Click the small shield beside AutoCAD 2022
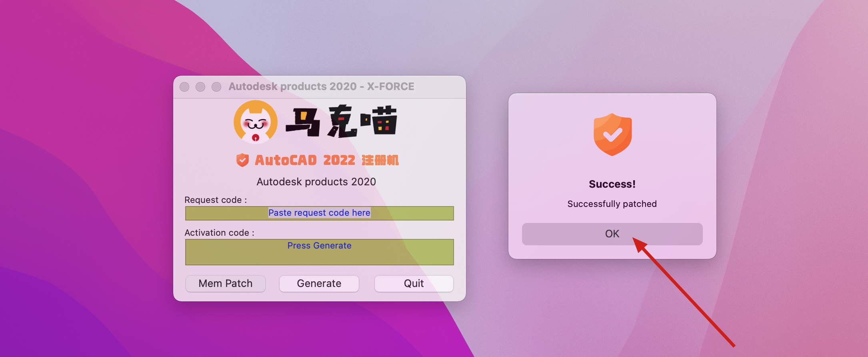 click(x=242, y=160)
